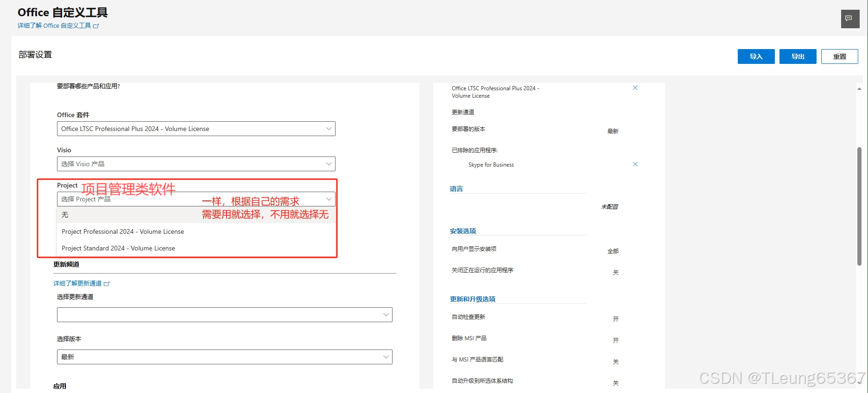
Task: Click the 部署设置 heading
Action: 35,55
